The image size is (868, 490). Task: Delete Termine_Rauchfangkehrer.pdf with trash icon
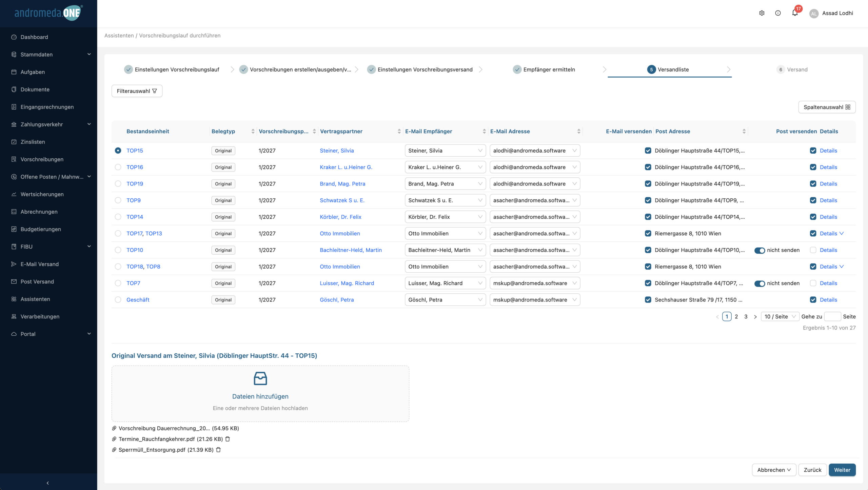coord(228,439)
